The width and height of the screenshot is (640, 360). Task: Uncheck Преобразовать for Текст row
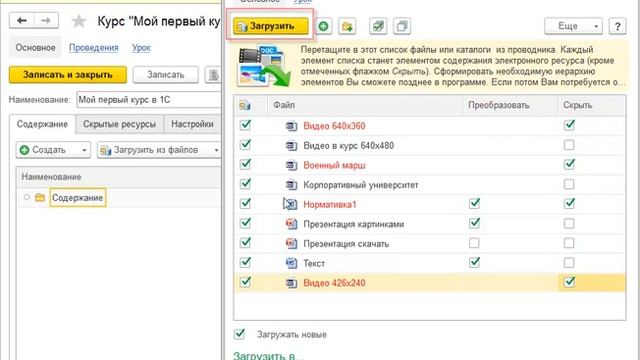(474, 262)
